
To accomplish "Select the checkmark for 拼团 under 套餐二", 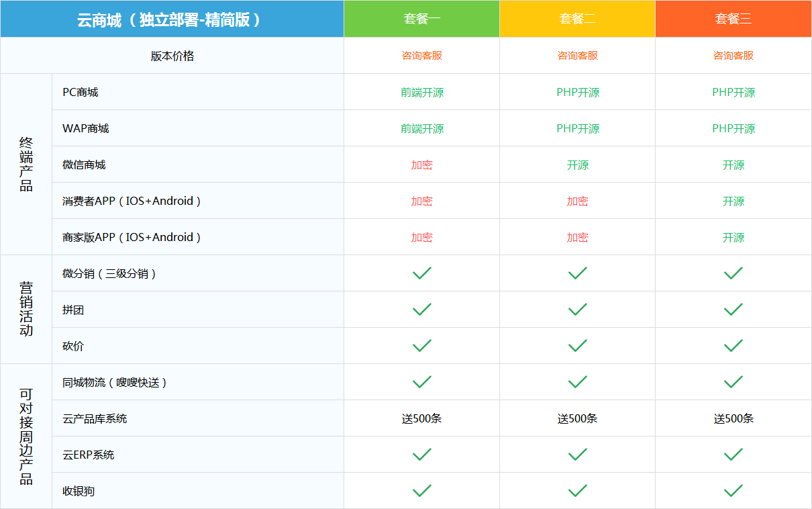I will click(x=576, y=309).
